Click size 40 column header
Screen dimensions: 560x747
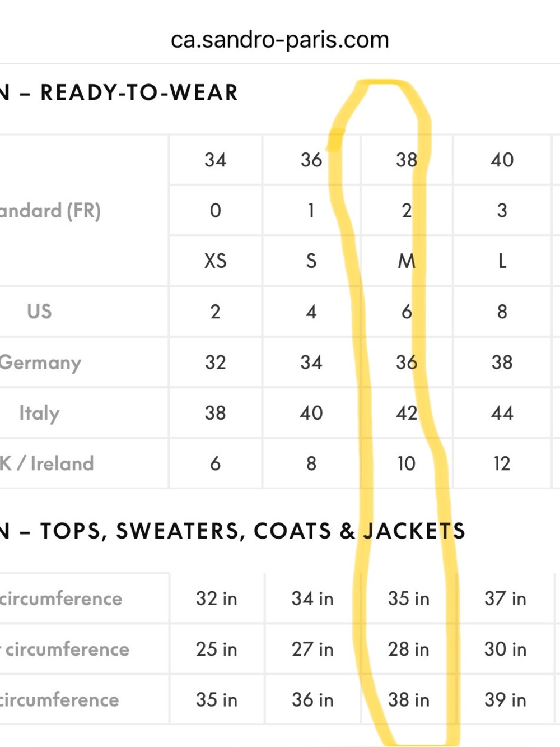pos(502,160)
